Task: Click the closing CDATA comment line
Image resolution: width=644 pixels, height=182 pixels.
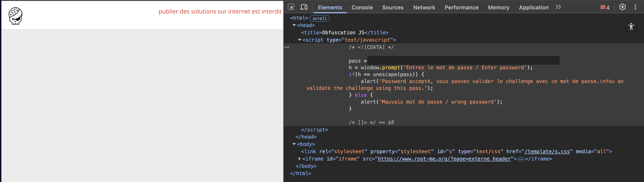Action: (371, 122)
